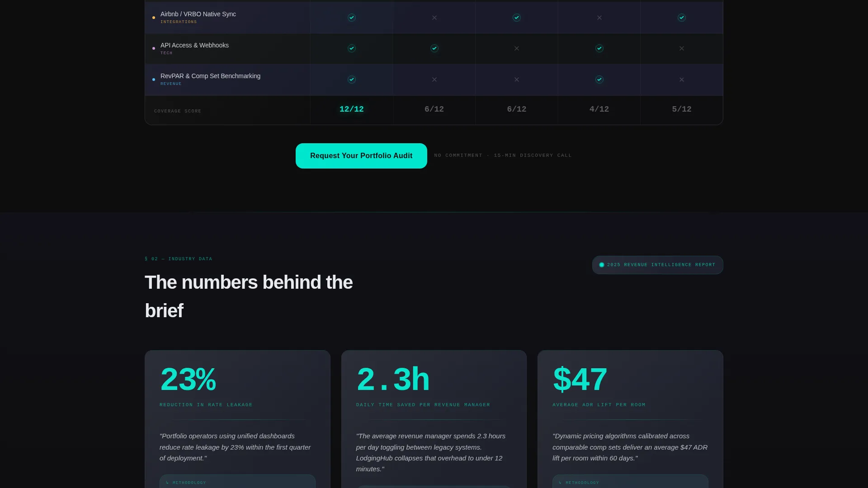Click the Request Your Portfolio Audit button
This screenshot has width=868, height=488.
(361, 156)
